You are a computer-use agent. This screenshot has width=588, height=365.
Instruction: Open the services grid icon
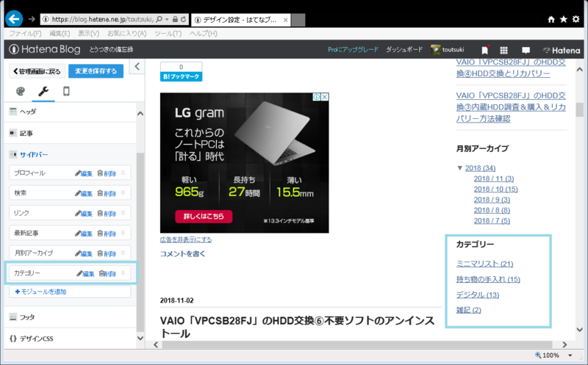coord(503,50)
